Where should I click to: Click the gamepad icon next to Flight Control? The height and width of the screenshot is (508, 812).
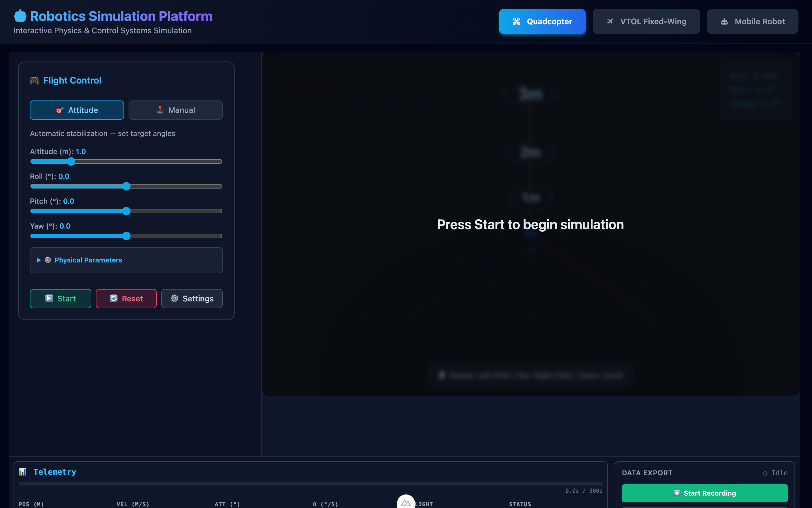click(35, 81)
